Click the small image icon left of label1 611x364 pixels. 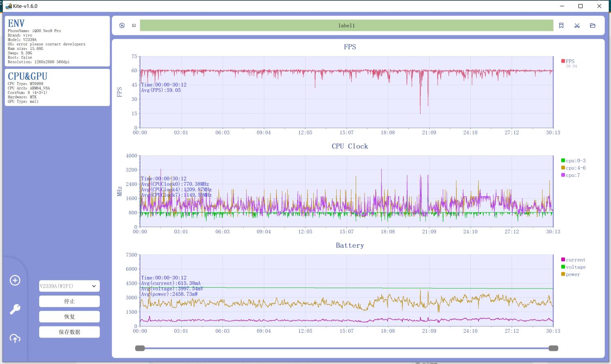click(134, 26)
